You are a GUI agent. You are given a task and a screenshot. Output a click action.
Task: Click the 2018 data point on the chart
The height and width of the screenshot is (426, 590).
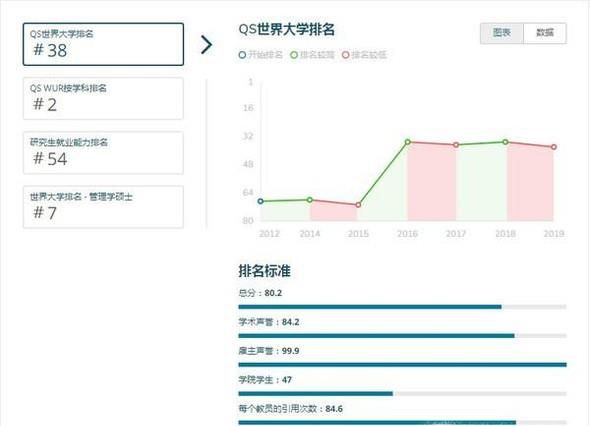[505, 142]
